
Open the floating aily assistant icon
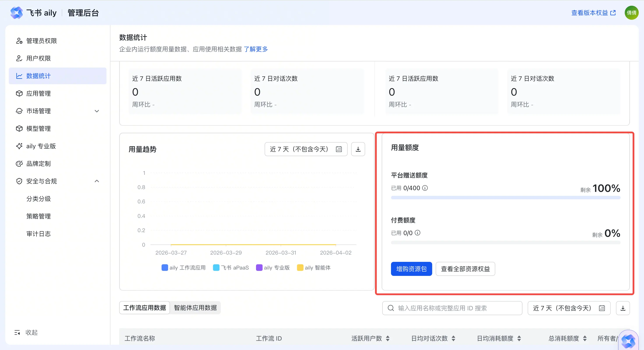click(628, 341)
